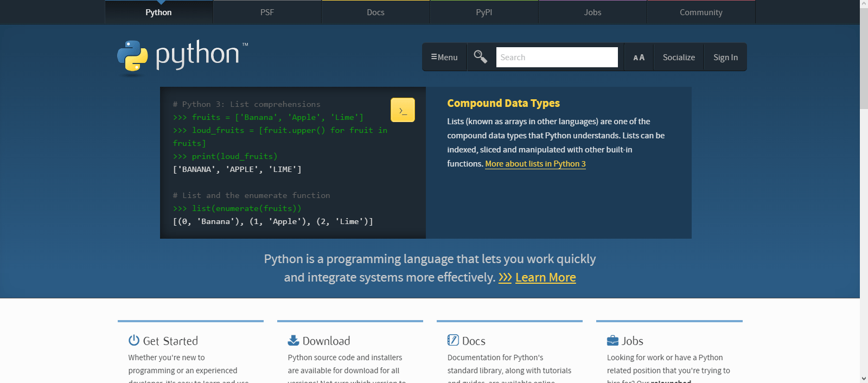Click the magnifying glass search icon
Viewport: 868px width, 383px height.
[x=480, y=56]
